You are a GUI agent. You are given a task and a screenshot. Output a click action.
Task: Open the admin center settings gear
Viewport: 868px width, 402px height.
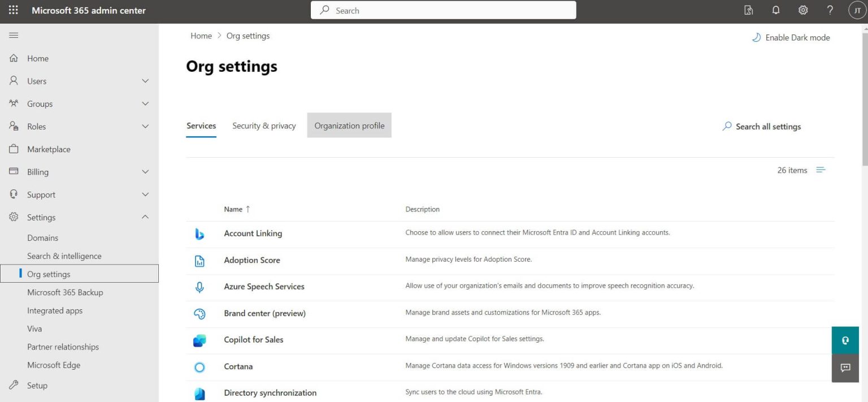click(803, 10)
